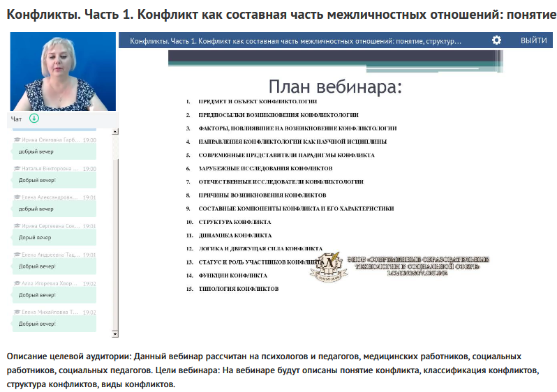Click the chat scrollbar track

(115, 230)
